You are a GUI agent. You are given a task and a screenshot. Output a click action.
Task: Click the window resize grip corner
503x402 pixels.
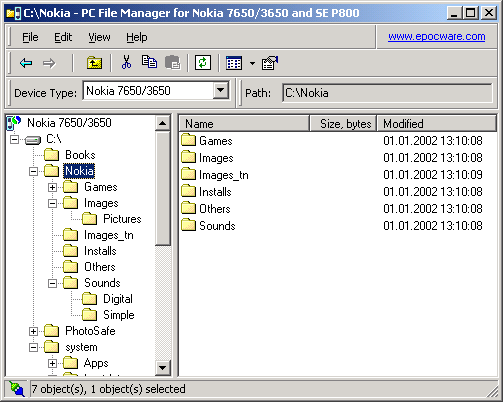(492, 392)
